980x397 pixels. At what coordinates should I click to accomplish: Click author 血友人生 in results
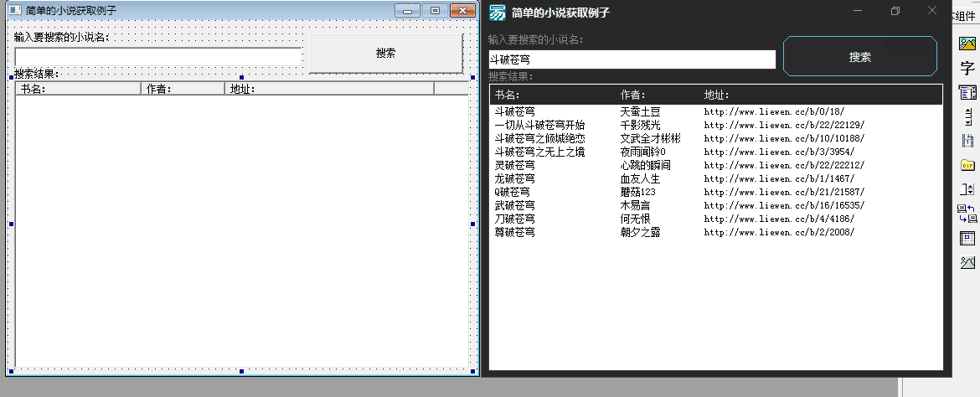point(641,178)
